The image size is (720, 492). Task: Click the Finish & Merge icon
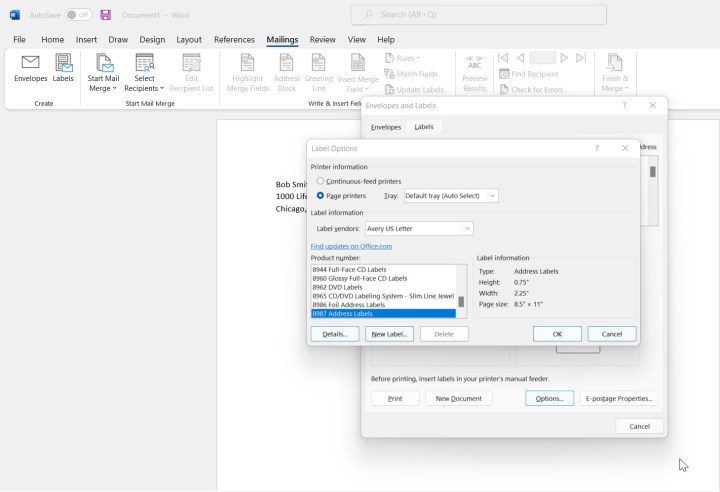[615, 72]
